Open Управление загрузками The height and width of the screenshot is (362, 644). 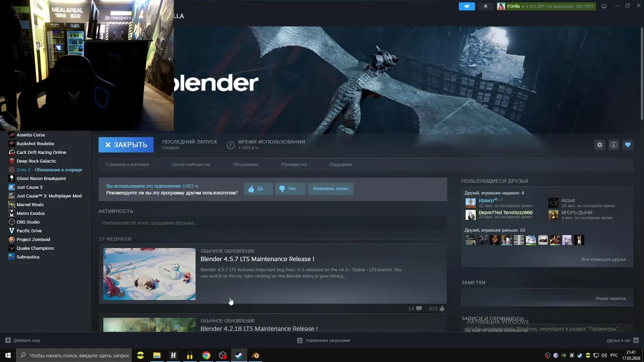[x=324, y=340]
